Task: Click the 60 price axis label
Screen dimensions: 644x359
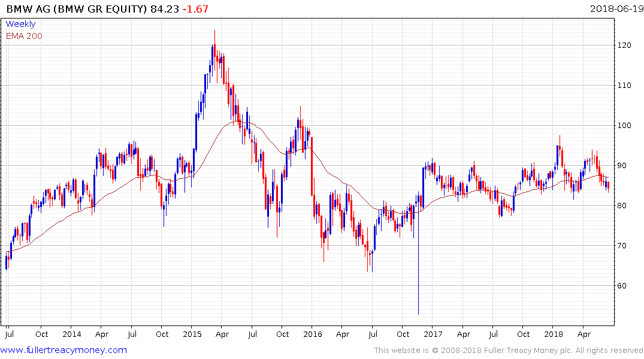Action: click(x=622, y=285)
